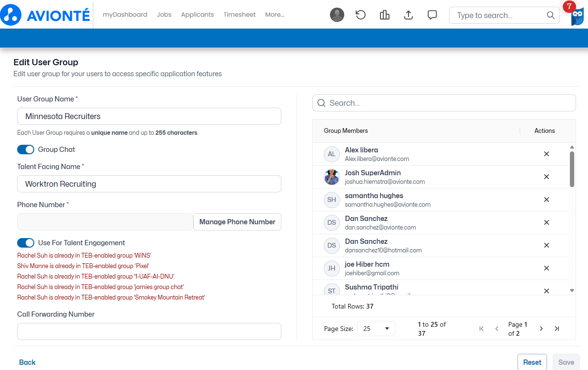Click the Avionté logo
This screenshot has height=370, width=588.
pyautogui.click(x=45, y=15)
